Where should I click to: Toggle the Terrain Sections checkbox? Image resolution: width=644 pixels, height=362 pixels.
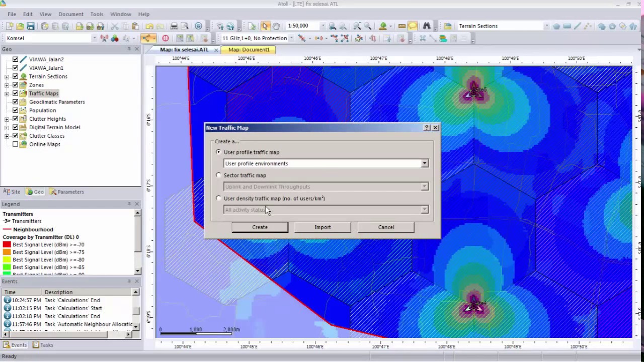(x=15, y=76)
